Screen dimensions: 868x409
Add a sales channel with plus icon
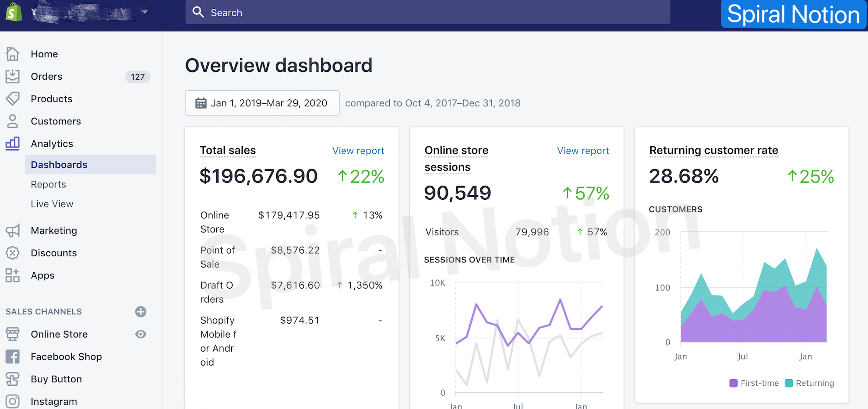click(141, 312)
